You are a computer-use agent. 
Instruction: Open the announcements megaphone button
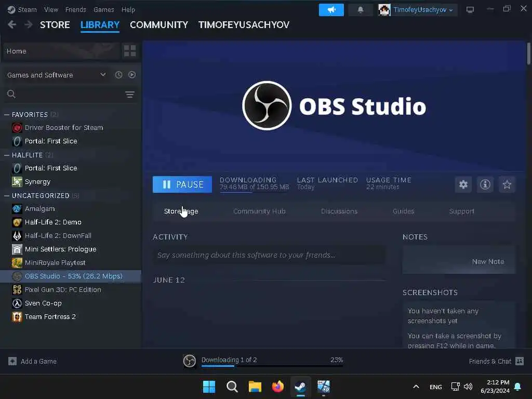(331, 10)
